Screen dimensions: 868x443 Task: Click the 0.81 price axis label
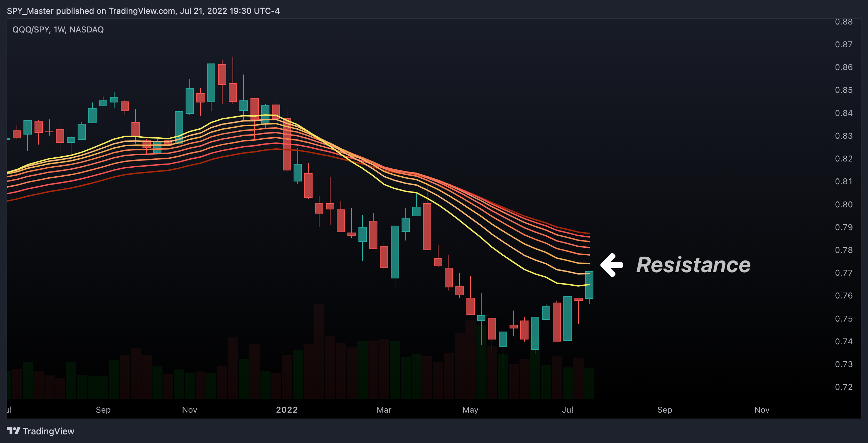click(844, 181)
